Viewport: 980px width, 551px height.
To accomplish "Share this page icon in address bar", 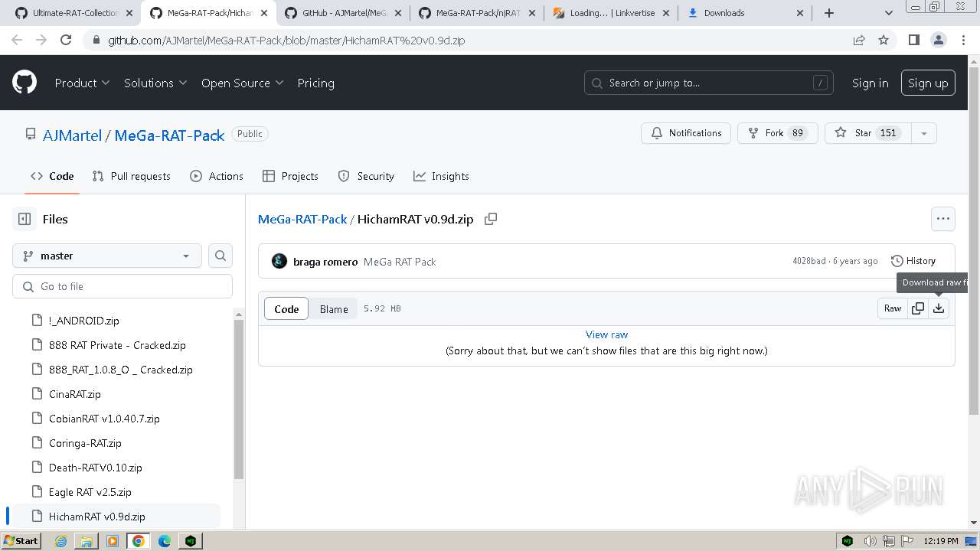I will [859, 40].
